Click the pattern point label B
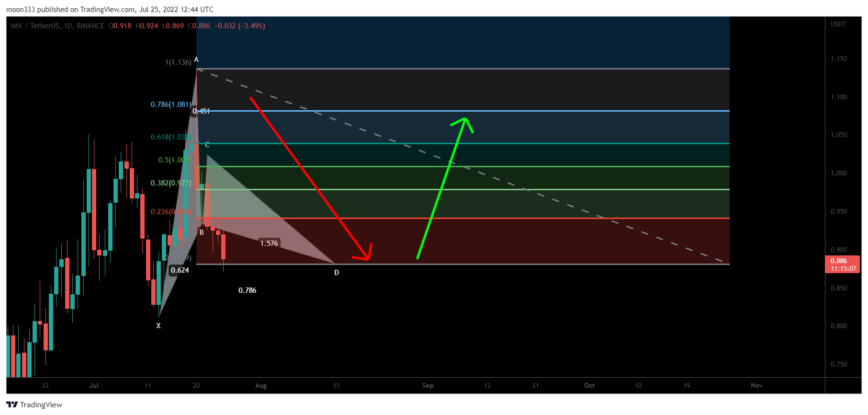The image size is (868, 415). click(x=202, y=232)
